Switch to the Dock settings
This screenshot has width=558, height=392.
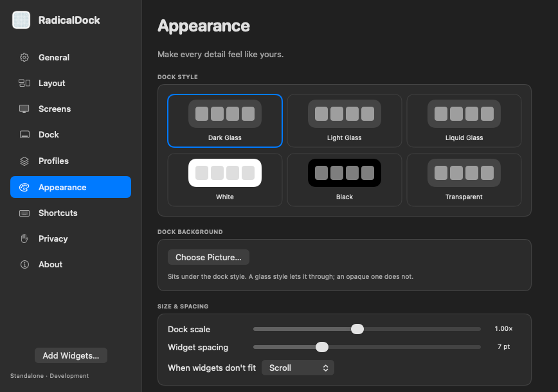[71, 134]
